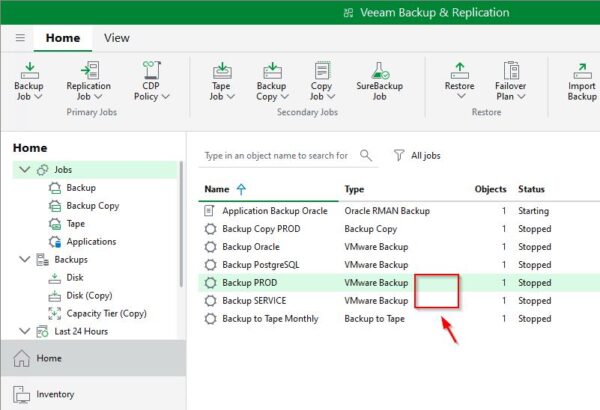Click the Backup Copy ribbon icon
Image resolution: width=600 pixels, height=410 pixels.
(x=272, y=70)
